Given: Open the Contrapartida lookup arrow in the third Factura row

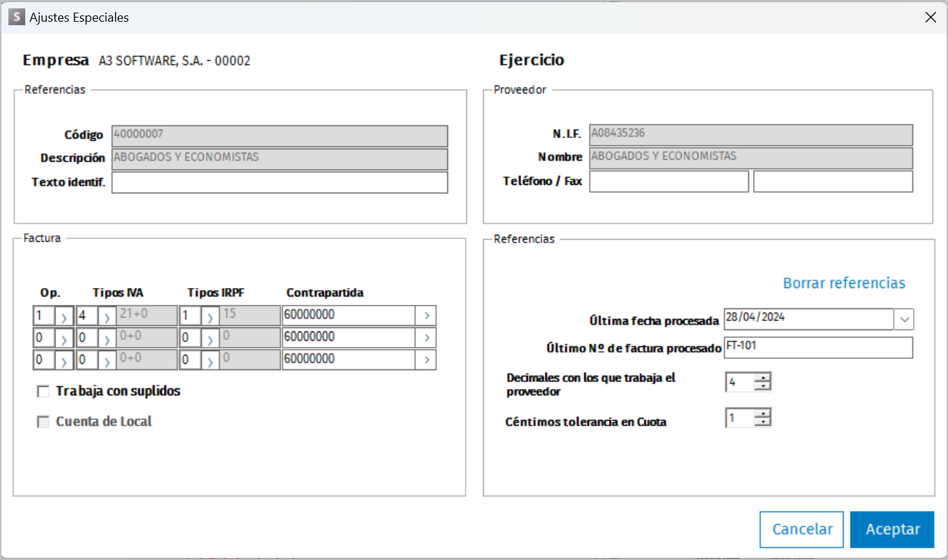Looking at the screenshot, I should click(x=426, y=360).
